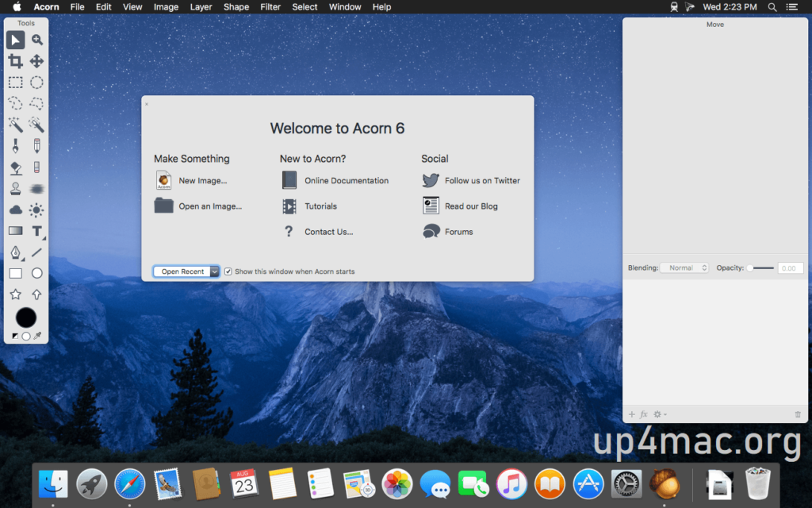
Task: Activate the Clone Stamp tool
Action: (x=15, y=189)
